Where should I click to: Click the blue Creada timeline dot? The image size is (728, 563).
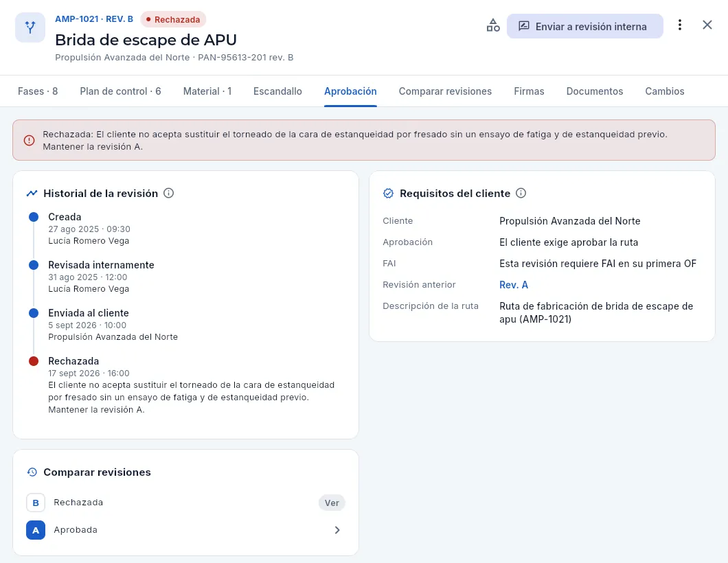click(34, 217)
